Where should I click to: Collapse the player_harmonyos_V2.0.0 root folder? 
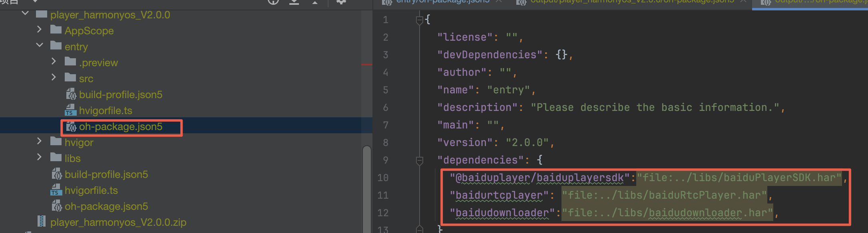(x=25, y=14)
